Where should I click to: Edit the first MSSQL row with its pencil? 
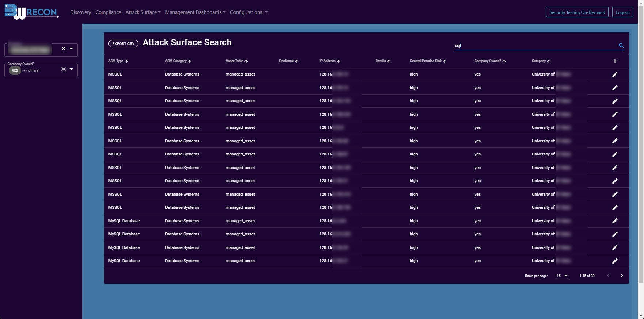pos(615,74)
